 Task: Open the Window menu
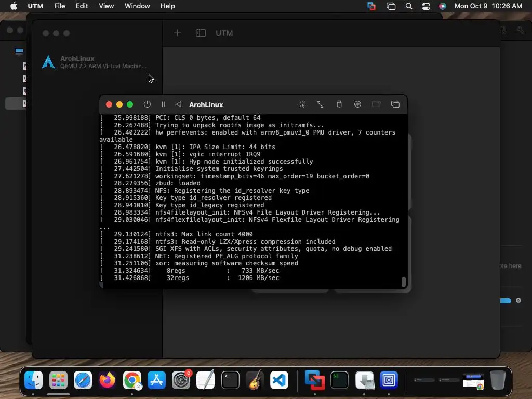coord(137,6)
